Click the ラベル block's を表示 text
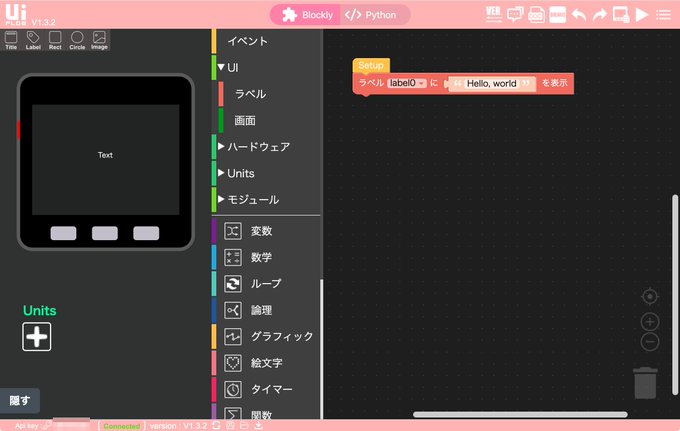Image resolution: width=680 pixels, height=431 pixels. (555, 83)
